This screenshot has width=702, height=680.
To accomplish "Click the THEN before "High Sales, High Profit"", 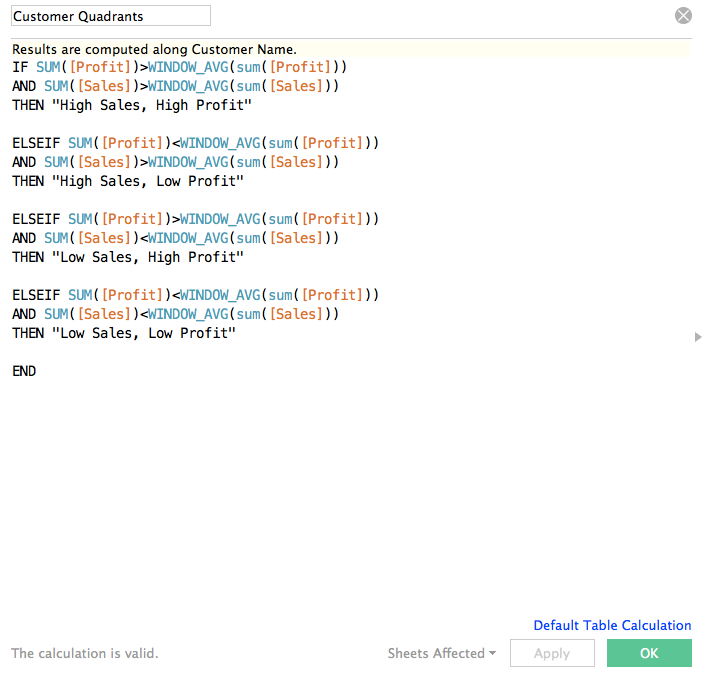I will pos(28,105).
